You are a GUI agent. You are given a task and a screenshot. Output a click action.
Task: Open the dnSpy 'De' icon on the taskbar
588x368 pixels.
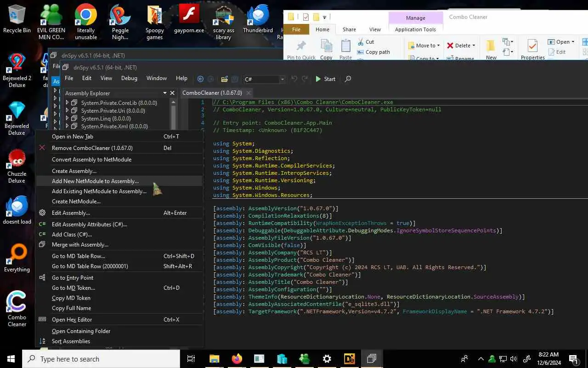point(349,359)
